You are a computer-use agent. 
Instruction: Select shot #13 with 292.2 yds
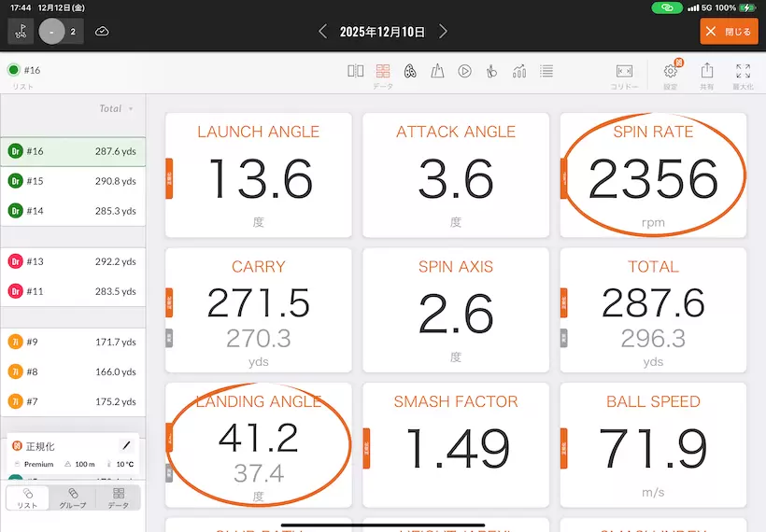[x=73, y=261]
